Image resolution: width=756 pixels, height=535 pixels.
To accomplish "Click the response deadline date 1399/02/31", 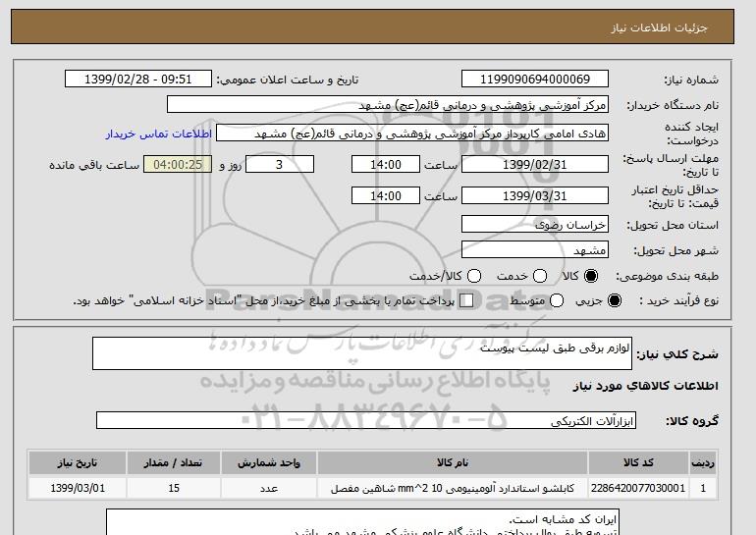I will click(535, 164).
